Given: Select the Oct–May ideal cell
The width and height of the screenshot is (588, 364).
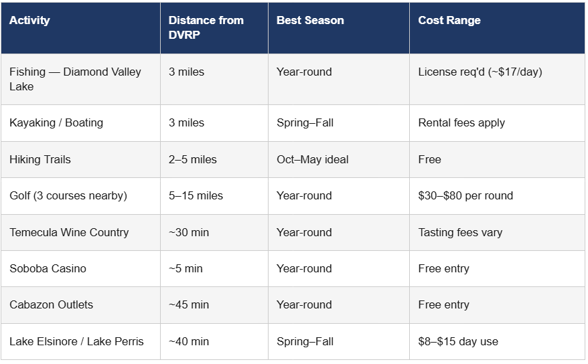Looking at the screenshot, I should pyautogui.click(x=313, y=160).
